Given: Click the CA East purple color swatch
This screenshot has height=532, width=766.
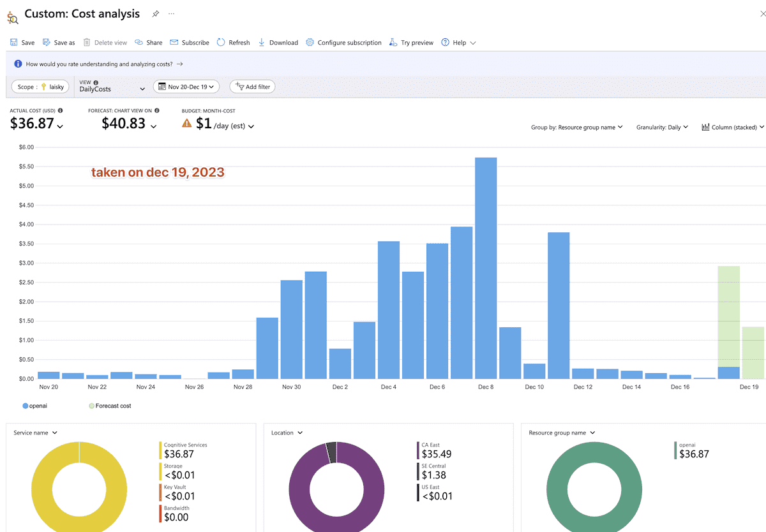Looking at the screenshot, I should coord(418,451).
